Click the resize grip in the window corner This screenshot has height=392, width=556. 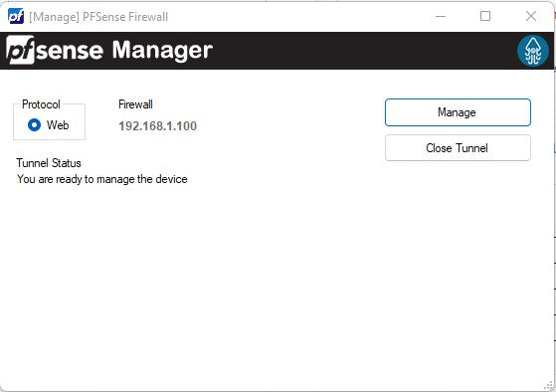pyautogui.click(x=549, y=386)
